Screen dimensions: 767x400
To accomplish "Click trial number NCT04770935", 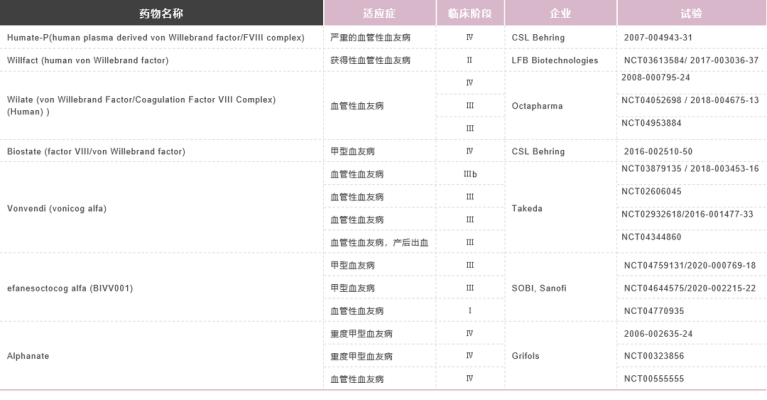I will click(654, 311).
